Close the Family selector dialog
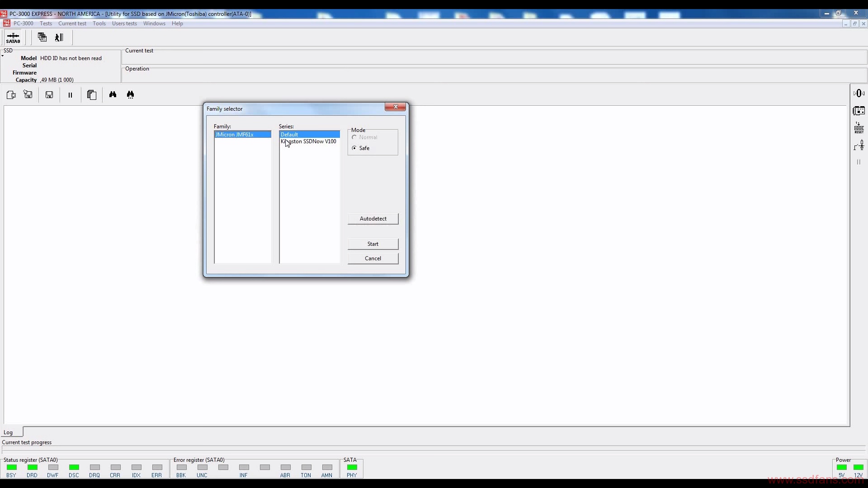868x488 pixels. (396, 107)
